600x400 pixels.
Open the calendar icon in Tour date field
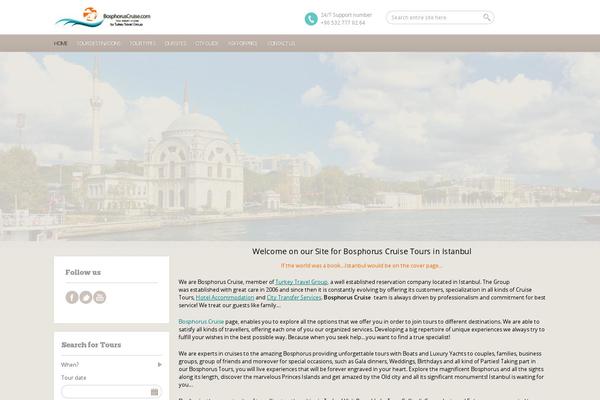[x=154, y=392]
